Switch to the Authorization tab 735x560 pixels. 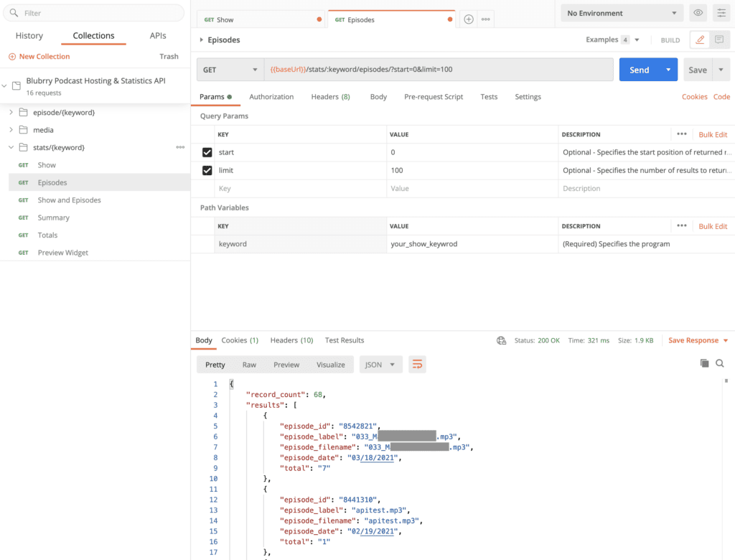point(271,97)
